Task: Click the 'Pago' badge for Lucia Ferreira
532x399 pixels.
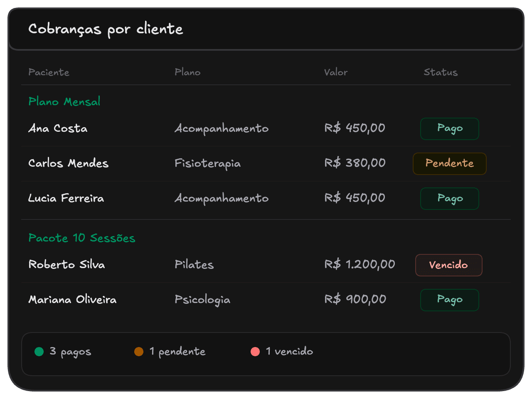Action: [x=449, y=198]
